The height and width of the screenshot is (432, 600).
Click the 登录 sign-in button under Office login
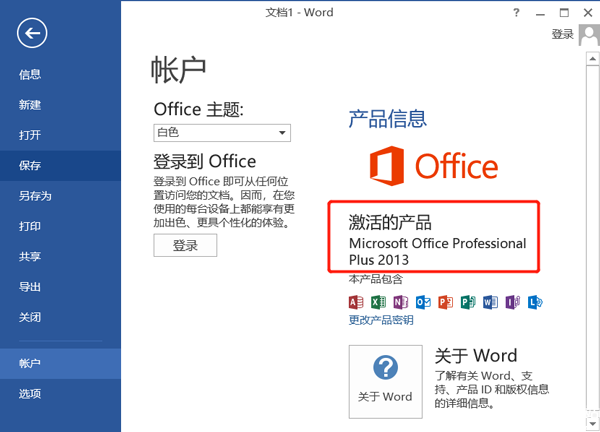[185, 245]
